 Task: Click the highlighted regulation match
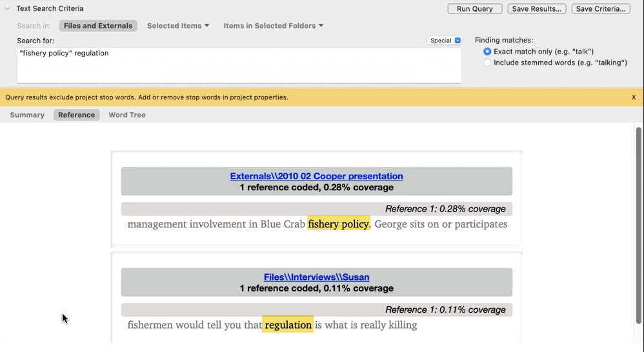coord(288,325)
